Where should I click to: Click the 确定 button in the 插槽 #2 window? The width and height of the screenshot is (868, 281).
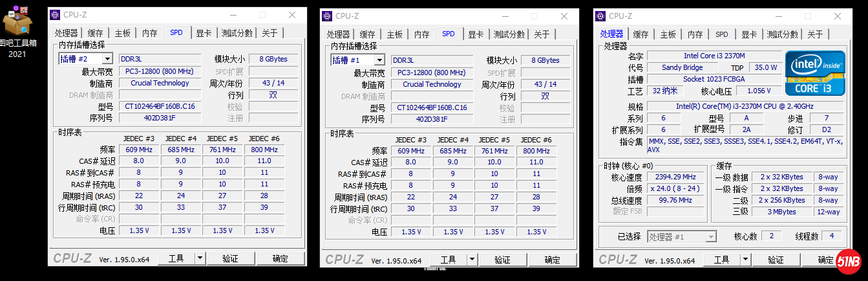click(x=281, y=258)
